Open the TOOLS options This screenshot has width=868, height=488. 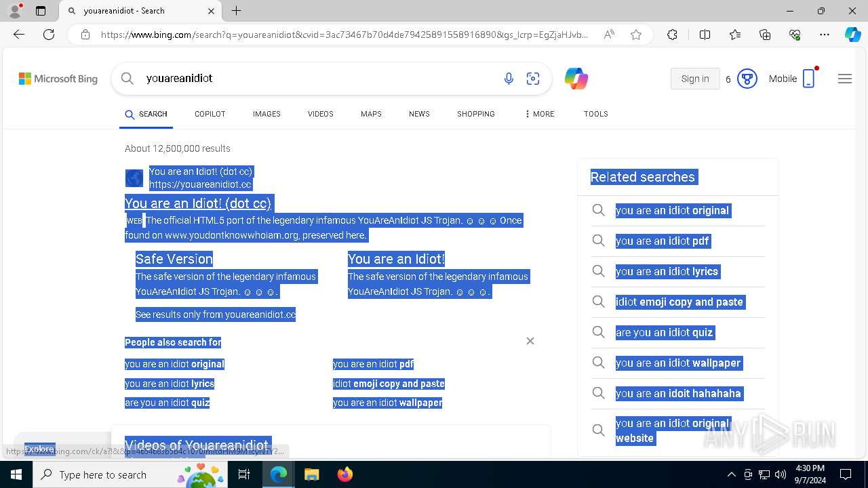[x=595, y=114]
